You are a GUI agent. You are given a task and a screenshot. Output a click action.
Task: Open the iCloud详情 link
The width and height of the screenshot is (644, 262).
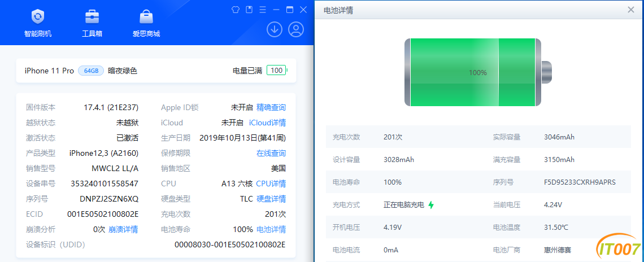tap(267, 123)
